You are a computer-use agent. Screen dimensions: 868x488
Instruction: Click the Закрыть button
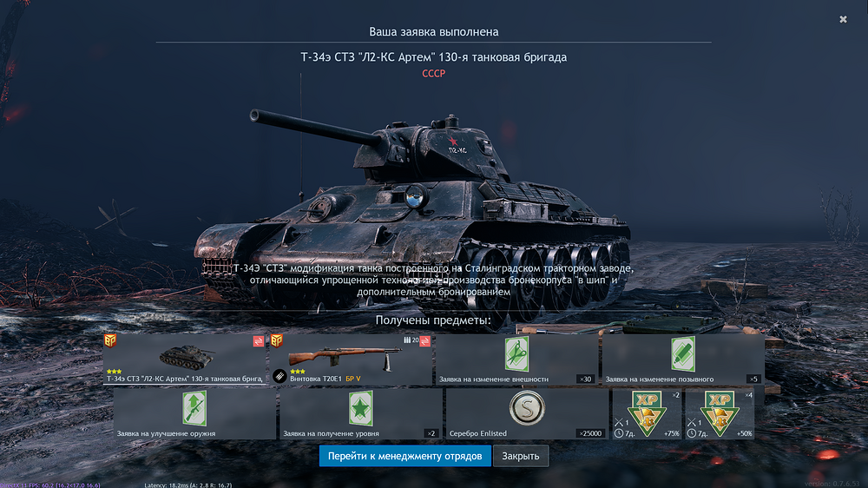[x=520, y=456]
